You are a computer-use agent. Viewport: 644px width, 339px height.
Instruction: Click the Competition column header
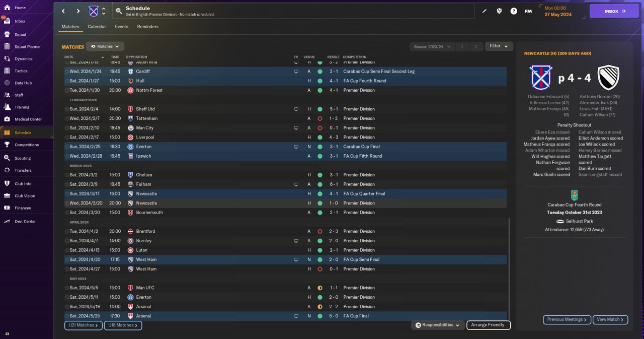click(355, 57)
